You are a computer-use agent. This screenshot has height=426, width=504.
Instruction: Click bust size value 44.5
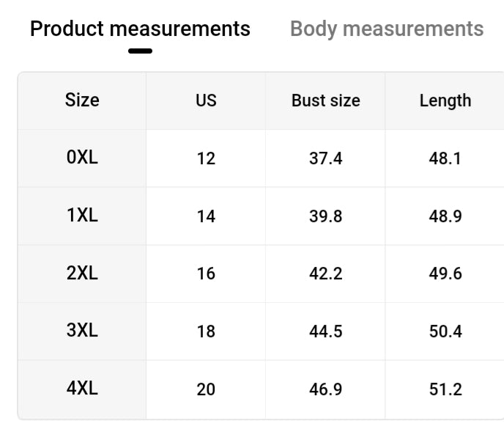pyautogui.click(x=325, y=331)
